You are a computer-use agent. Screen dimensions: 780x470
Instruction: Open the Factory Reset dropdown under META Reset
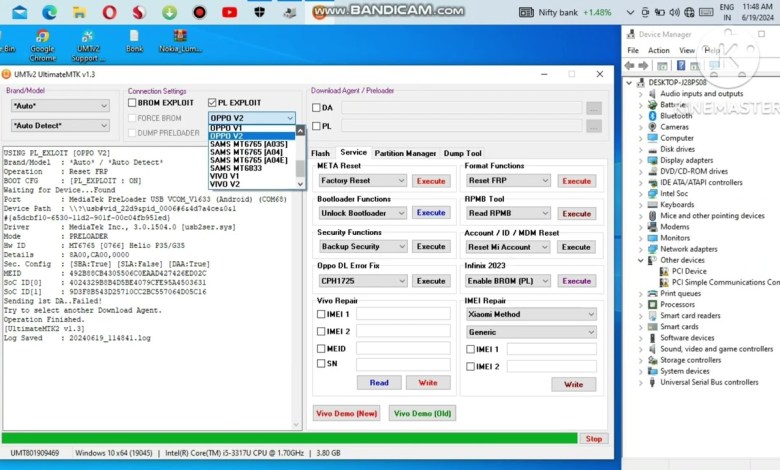362,181
